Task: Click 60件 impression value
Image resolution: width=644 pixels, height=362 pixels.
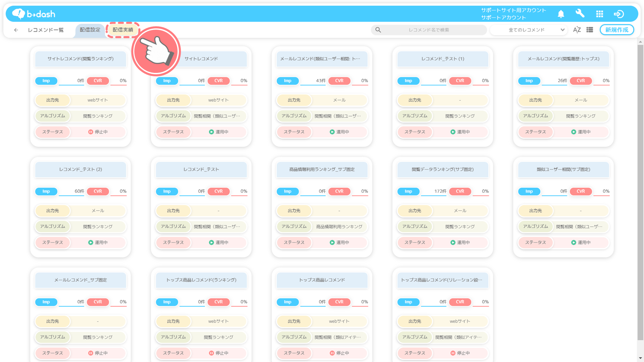Action: (79, 191)
